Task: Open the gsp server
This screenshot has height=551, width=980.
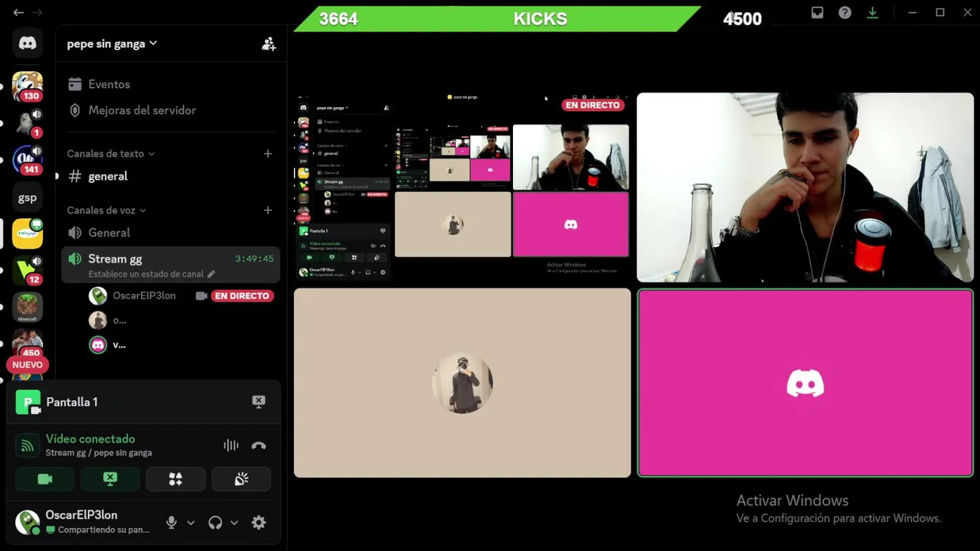Action: tap(28, 197)
